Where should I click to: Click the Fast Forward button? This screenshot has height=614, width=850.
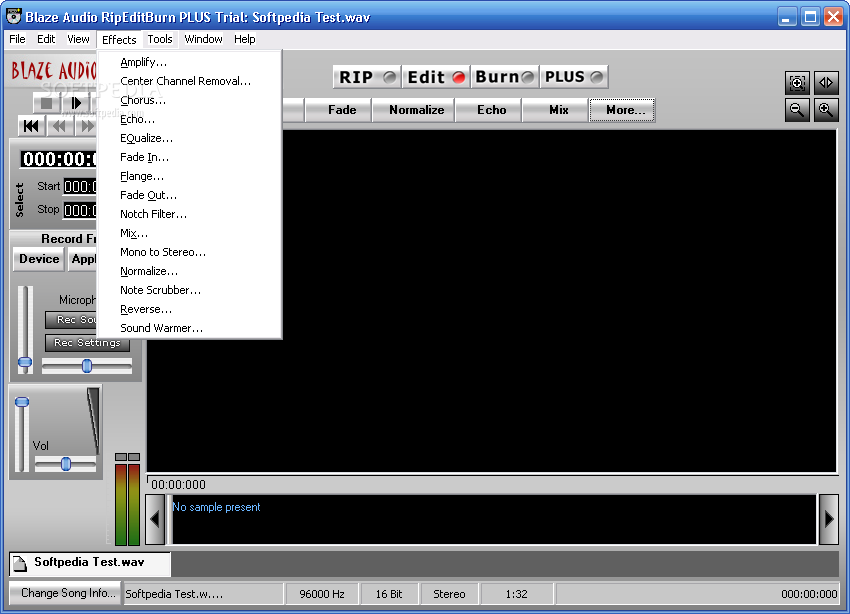[x=86, y=126]
